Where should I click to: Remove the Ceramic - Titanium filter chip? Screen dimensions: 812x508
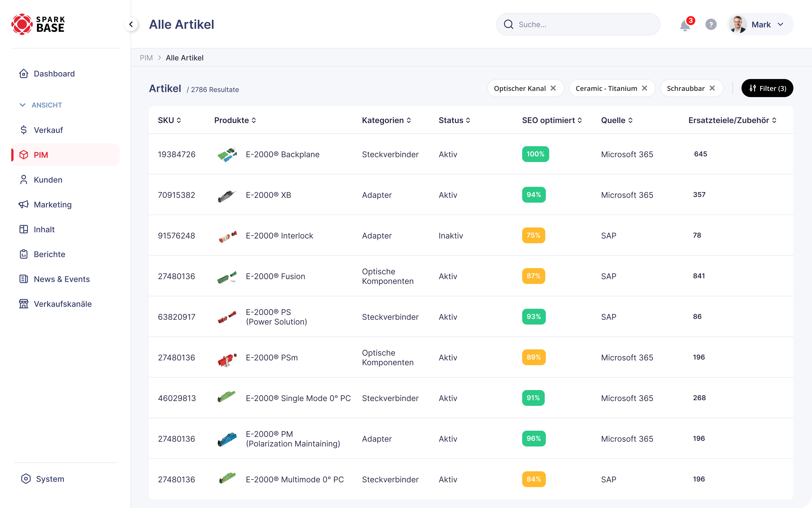click(645, 88)
